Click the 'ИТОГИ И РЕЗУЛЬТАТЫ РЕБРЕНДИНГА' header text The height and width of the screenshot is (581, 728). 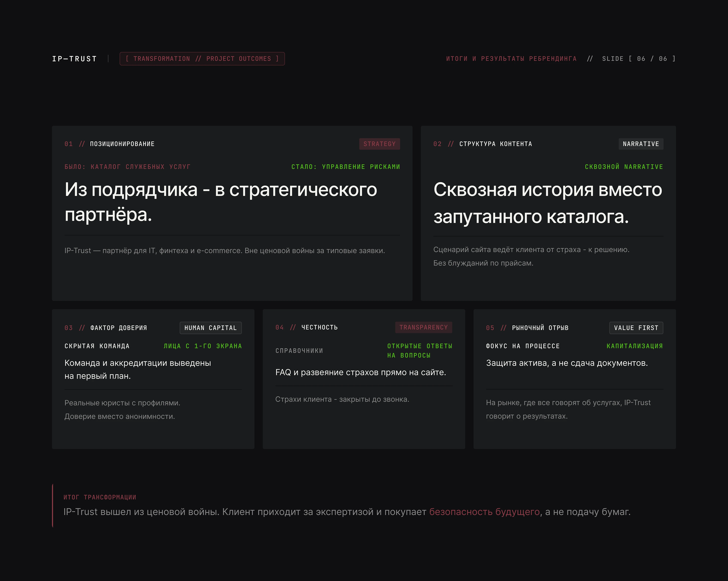pyautogui.click(x=511, y=59)
